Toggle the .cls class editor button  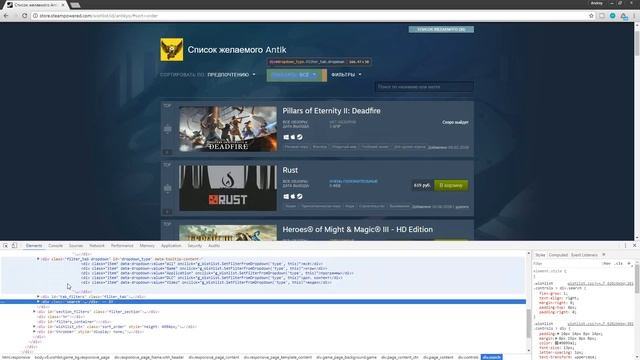coord(619,264)
